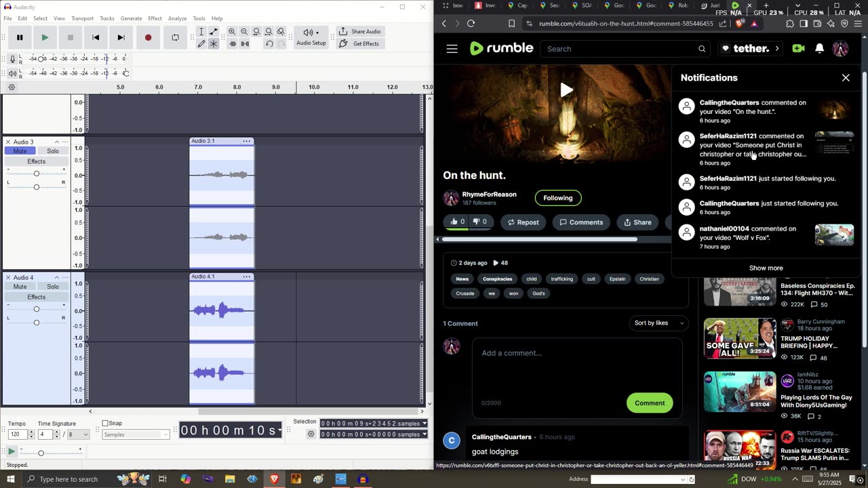Enable the Loop playback button
The width and height of the screenshot is (868, 488).
pyautogui.click(x=175, y=38)
